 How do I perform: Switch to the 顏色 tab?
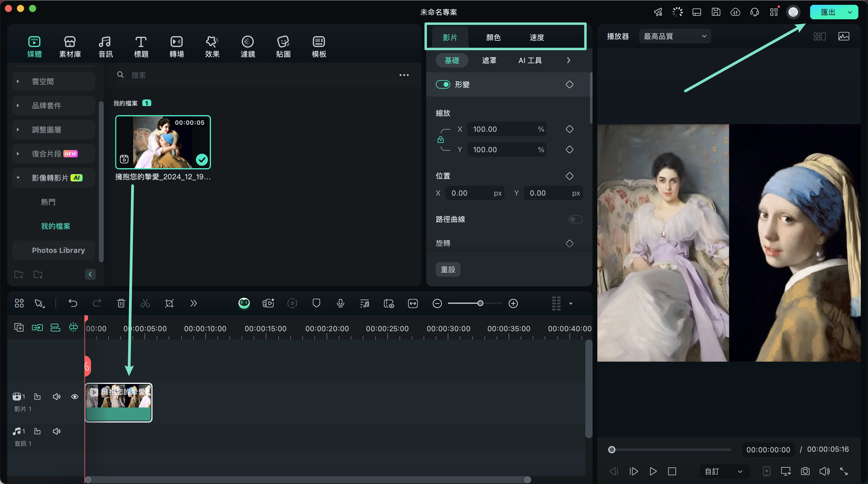(493, 37)
